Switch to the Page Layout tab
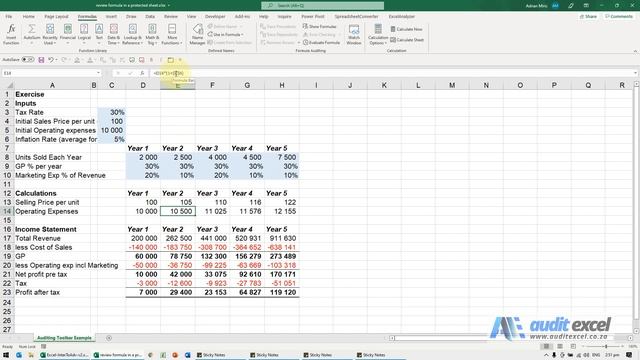Viewport: 640px width, 360px height. point(56,17)
